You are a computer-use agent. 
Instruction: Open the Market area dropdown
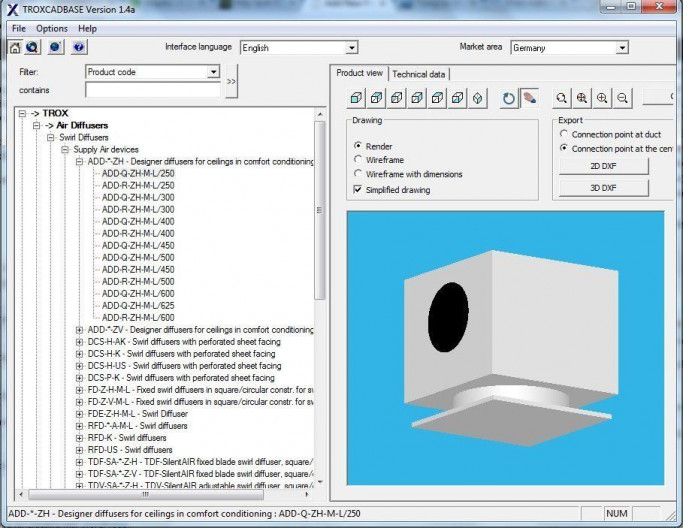coord(622,47)
